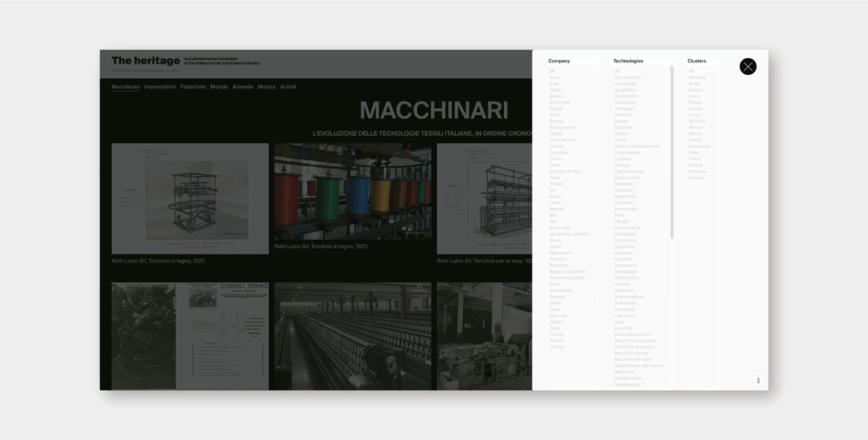Select All in the Technologies filter

coord(617,71)
